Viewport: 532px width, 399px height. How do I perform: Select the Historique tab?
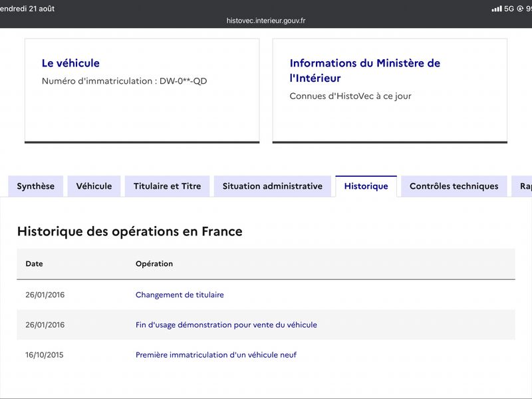point(366,186)
